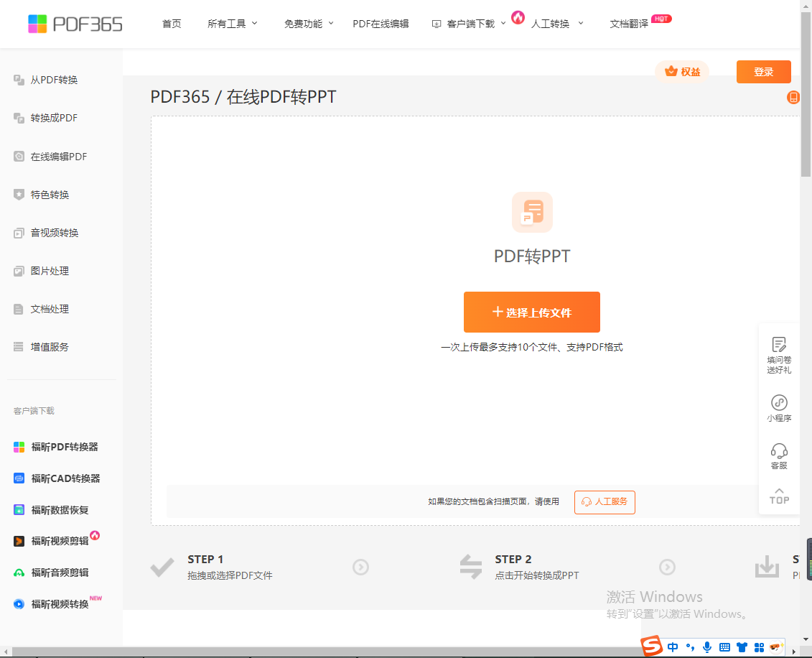Click the STEP 1 checkmark icon
Image resolution: width=812 pixels, height=658 pixels.
(162, 567)
